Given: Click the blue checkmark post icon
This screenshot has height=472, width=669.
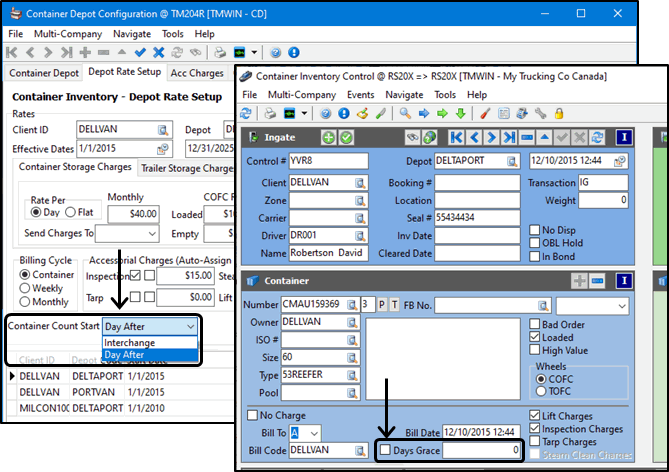Looking at the screenshot, I should click(x=140, y=52).
